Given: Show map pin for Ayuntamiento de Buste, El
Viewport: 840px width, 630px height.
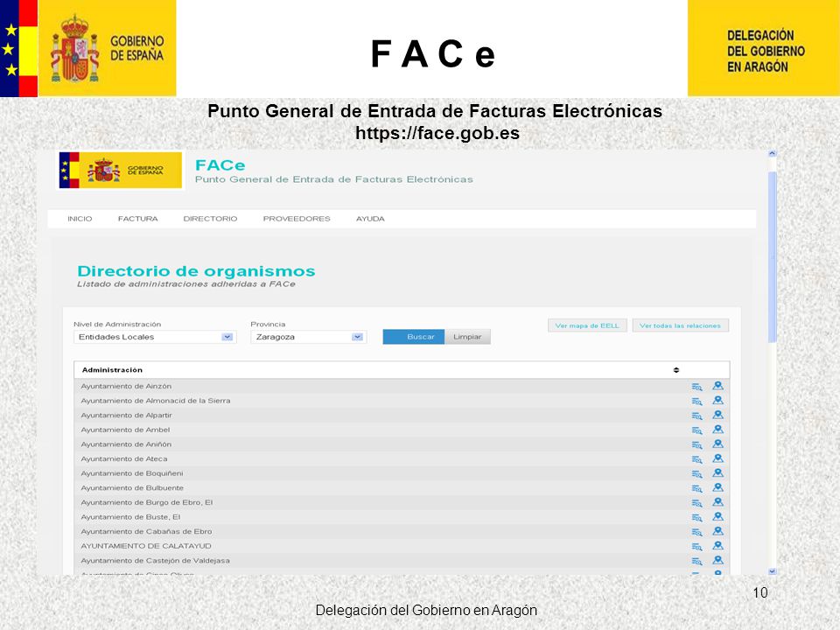Looking at the screenshot, I should [x=717, y=516].
